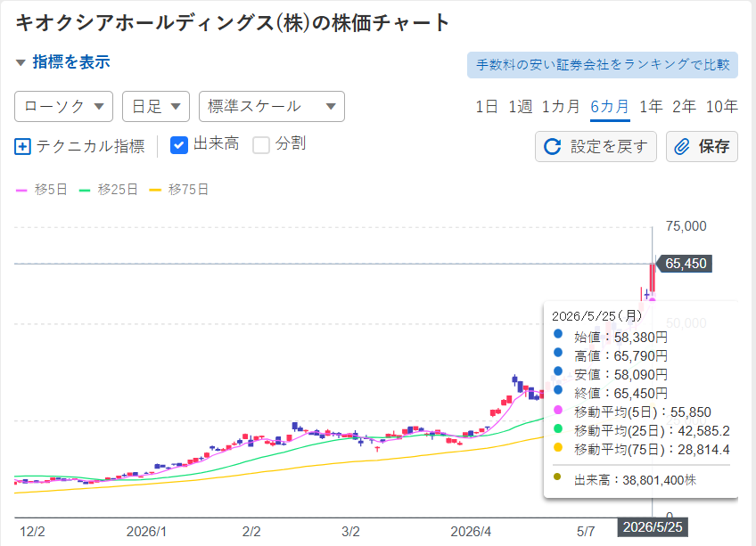The width and height of the screenshot is (756, 546).
Task: Click the 高値：65,790円 tooltip row
Action: pyautogui.click(x=620, y=356)
